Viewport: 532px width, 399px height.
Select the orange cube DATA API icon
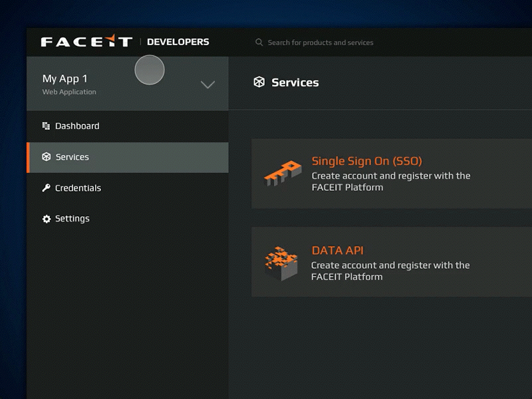(281, 263)
